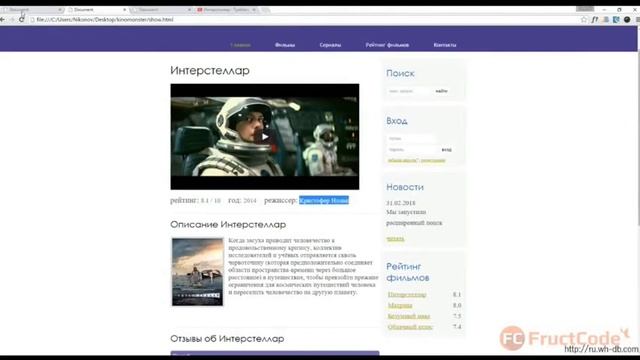Screen dimensions: 640x360
Task: Open the fourth film link rated 7.4
Action: tap(410, 327)
